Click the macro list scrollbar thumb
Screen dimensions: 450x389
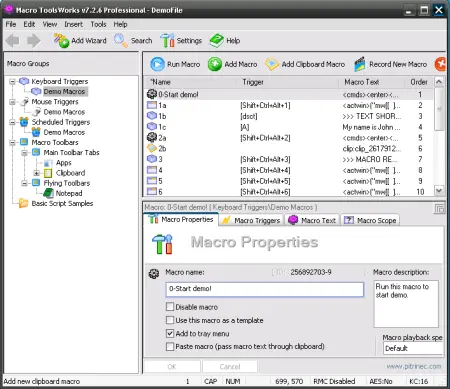point(439,109)
